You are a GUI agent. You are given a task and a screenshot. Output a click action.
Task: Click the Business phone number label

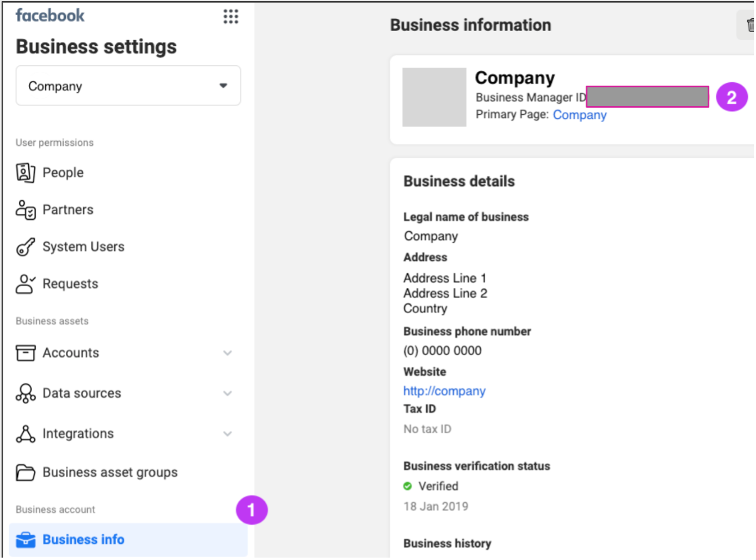tap(467, 331)
